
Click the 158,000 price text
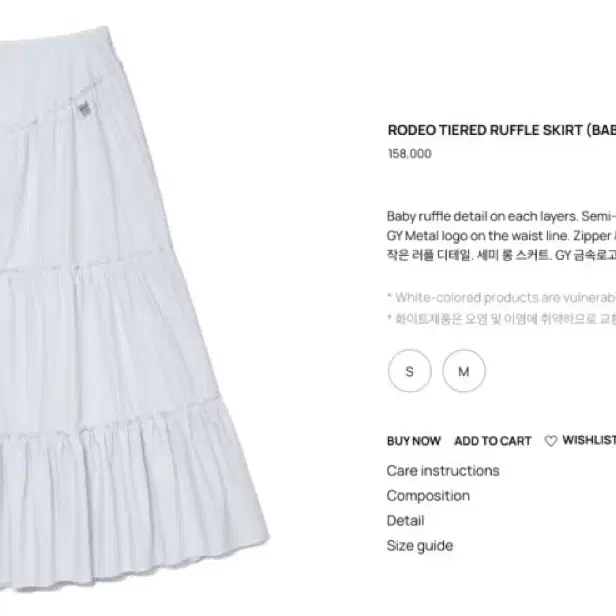(x=409, y=154)
